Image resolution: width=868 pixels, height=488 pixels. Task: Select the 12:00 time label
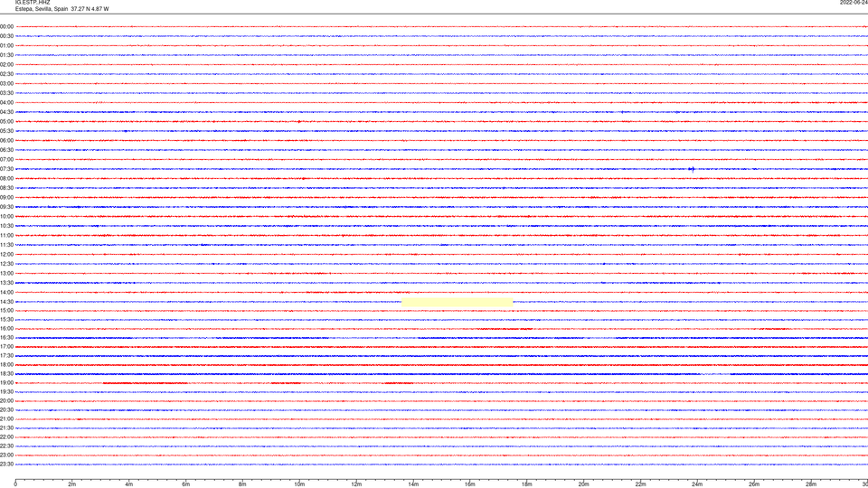tap(6, 255)
